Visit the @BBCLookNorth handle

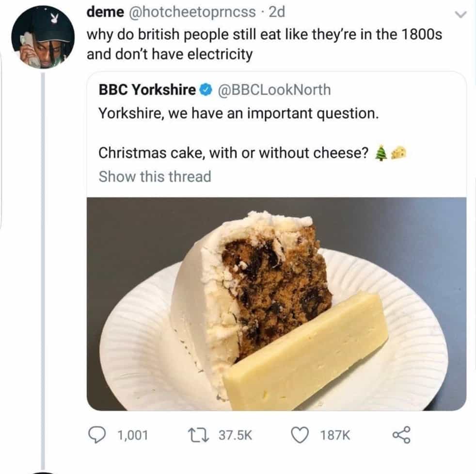[x=275, y=90]
